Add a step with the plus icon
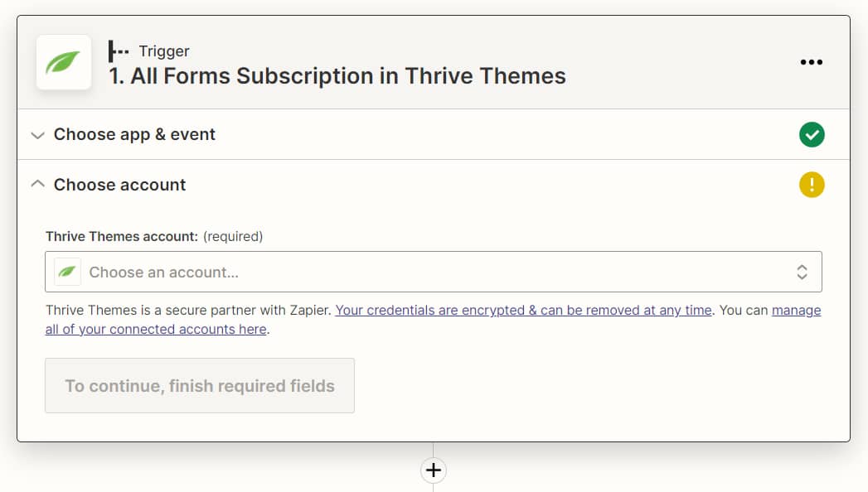This screenshot has height=492, width=868. click(x=433, y=470)
